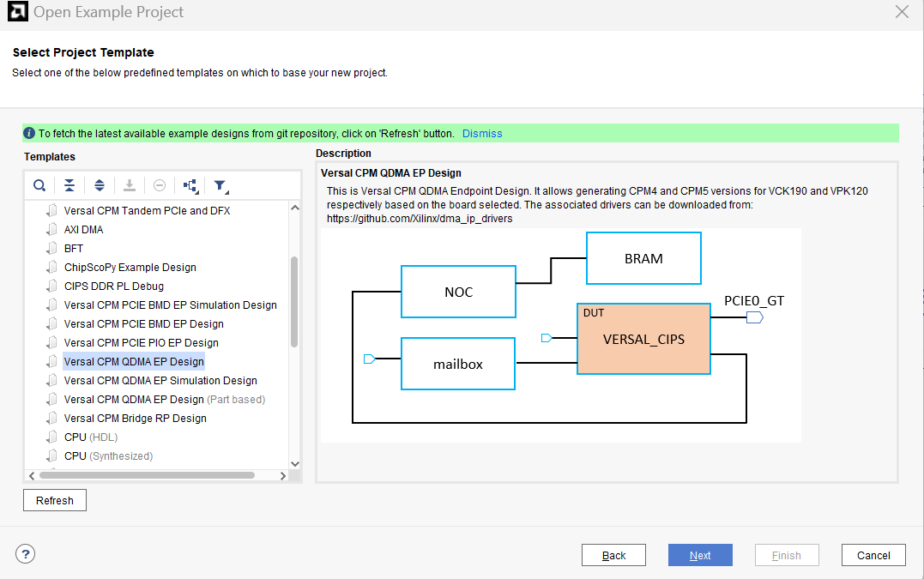Select Versal CPM PCIE BMD EP Design
924x579 pixels.
[x=144, y=323]
